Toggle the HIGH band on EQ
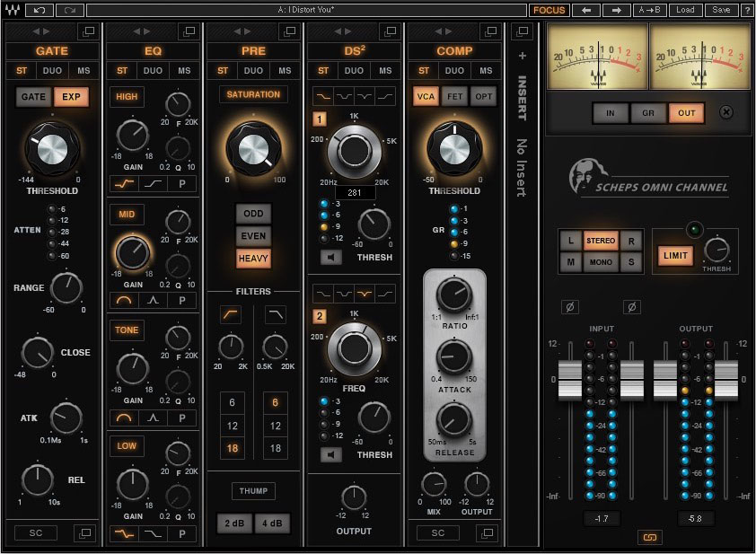The image size is (756, 554). 127,96
